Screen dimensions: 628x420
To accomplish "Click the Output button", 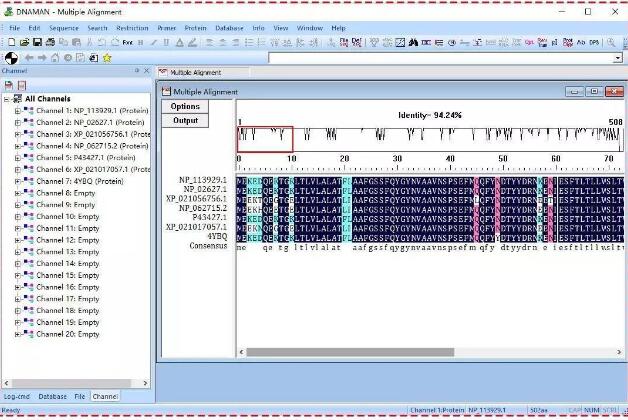I will [185, 120].
